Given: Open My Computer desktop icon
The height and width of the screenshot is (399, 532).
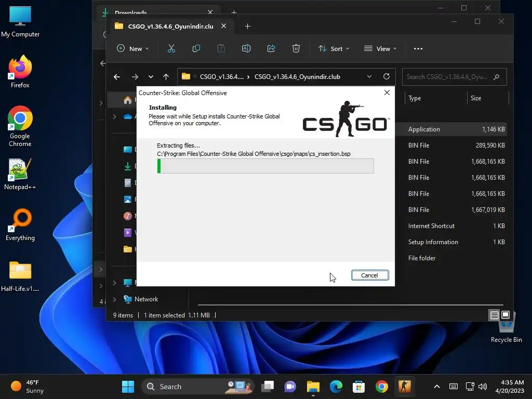Looking at the screenshot, I should point(20,21).
